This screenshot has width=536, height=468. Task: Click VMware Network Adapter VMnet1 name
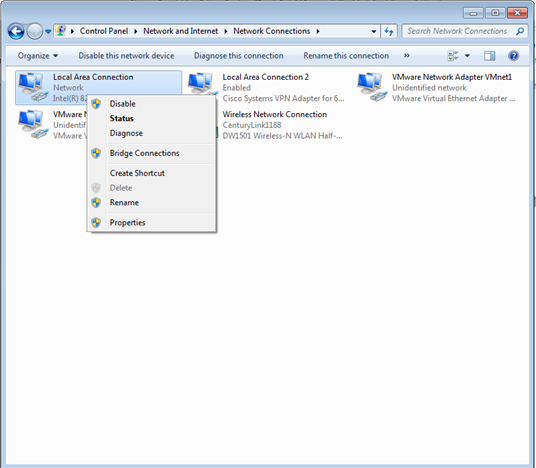[x=452, y=77]
